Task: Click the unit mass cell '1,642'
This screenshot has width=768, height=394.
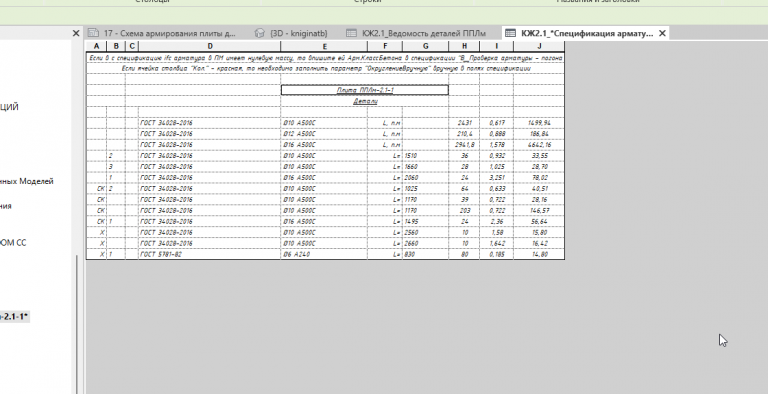Action: (497, 243)
